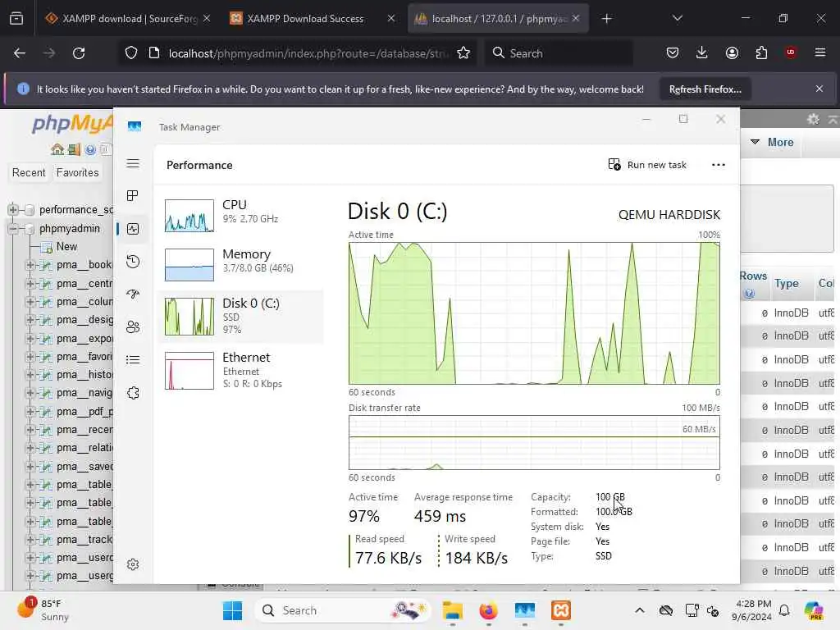Select Memory performance graph entry
Viewport: 840px width, 630px height.
tap(241, 263)
